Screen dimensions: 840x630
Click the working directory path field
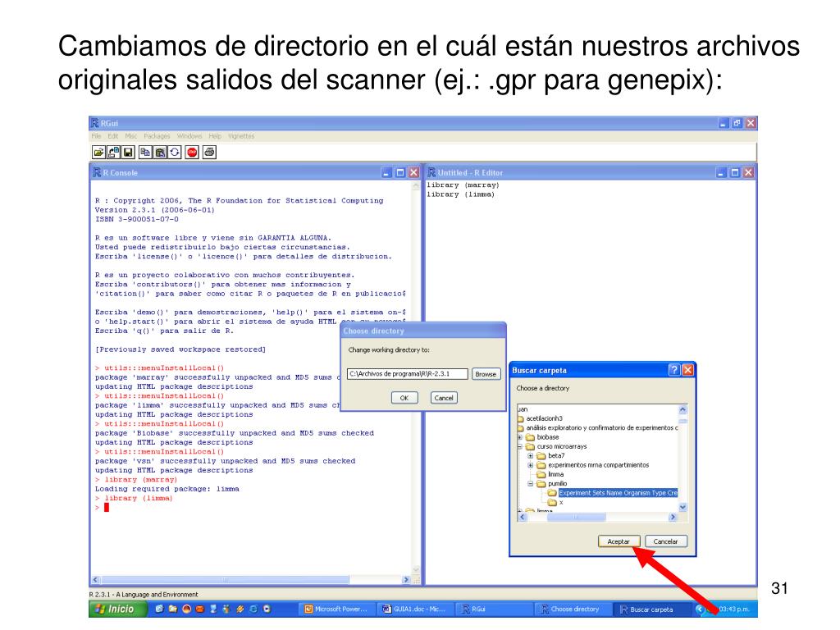(x=407, y=374)
